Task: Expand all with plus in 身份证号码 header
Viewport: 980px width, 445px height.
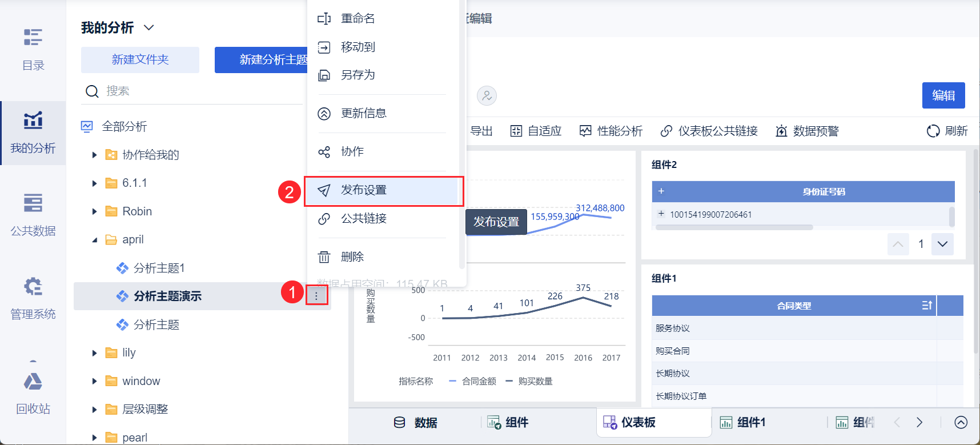Action: tap(661, 191)
